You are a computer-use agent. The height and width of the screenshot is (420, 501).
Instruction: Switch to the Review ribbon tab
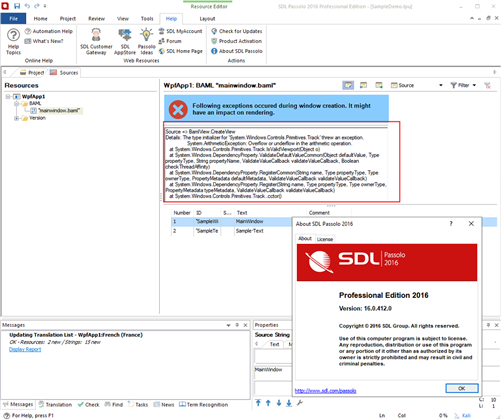click(96, 19)
